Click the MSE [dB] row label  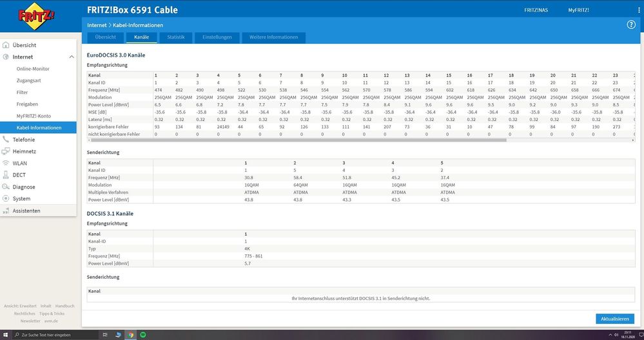(x=98, y=112)
